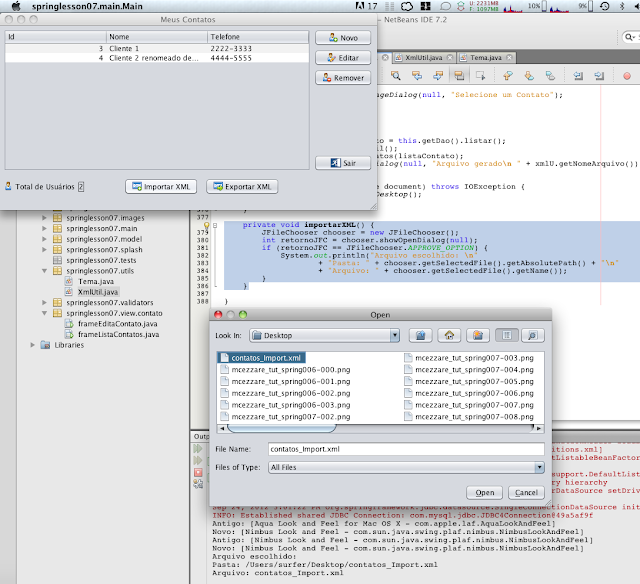The height and width of the screenshot is (584, 640).
Task: Click Editar in Meus Contatos window
Action: point(343,58)
